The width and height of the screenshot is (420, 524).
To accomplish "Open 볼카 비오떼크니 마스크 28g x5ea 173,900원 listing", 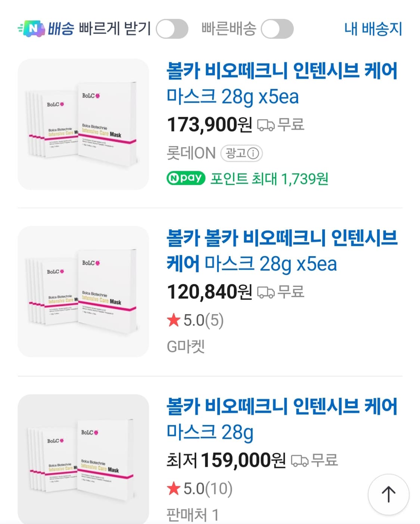I will [x=281, y=83].
